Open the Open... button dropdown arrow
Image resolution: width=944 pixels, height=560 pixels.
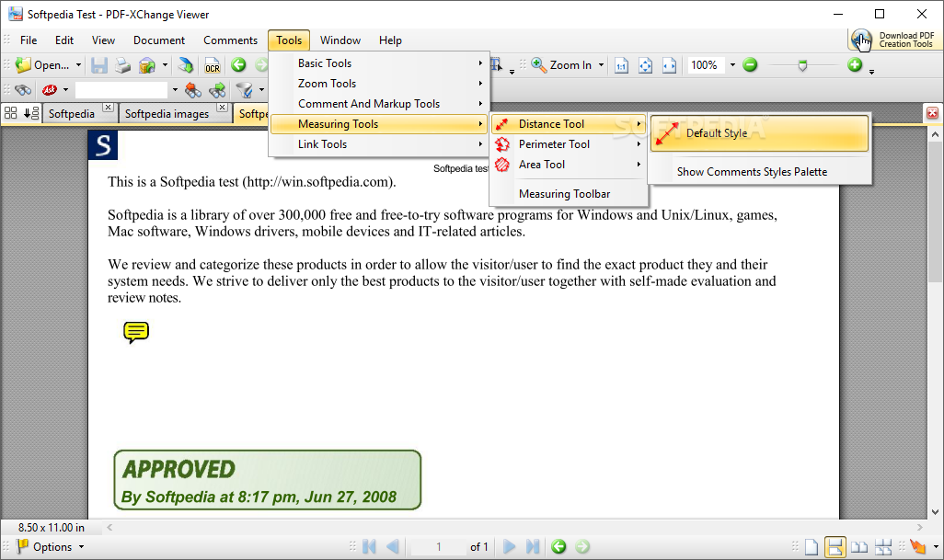78,65
